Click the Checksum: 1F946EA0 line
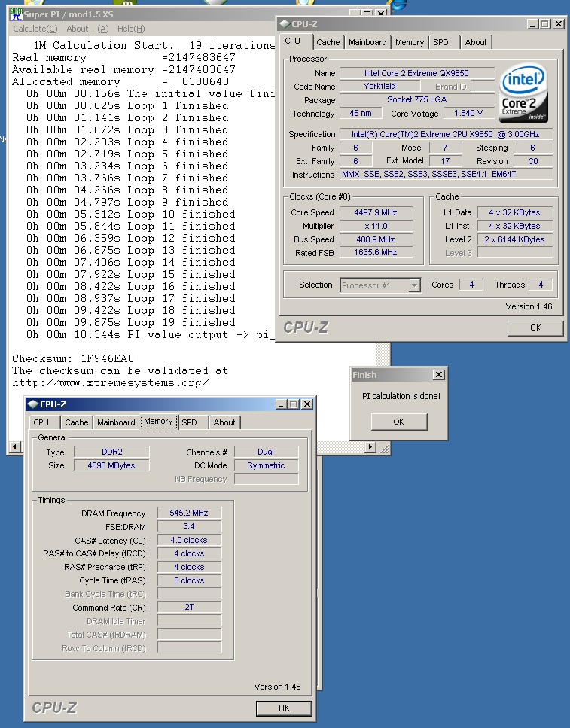The image size is (570, 728). [73, 358]
